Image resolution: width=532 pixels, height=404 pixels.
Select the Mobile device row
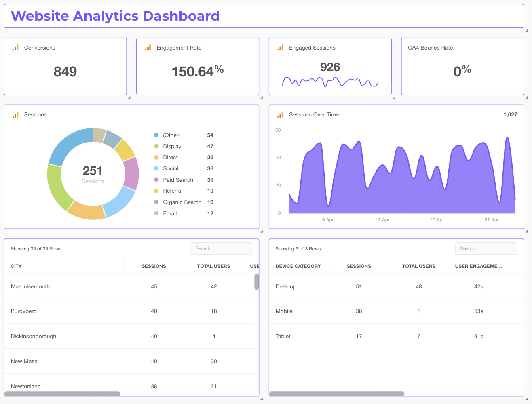pos(396,311)
